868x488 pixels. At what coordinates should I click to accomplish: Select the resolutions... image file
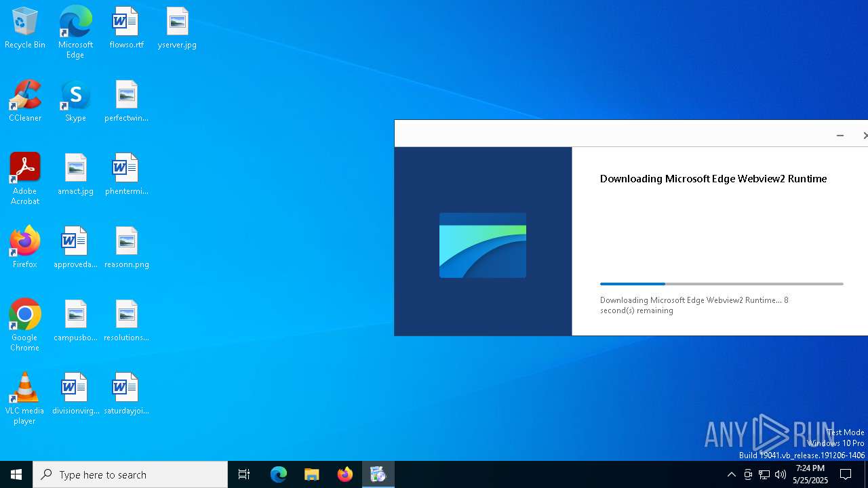pyautogui.click(x=126, y=321)
